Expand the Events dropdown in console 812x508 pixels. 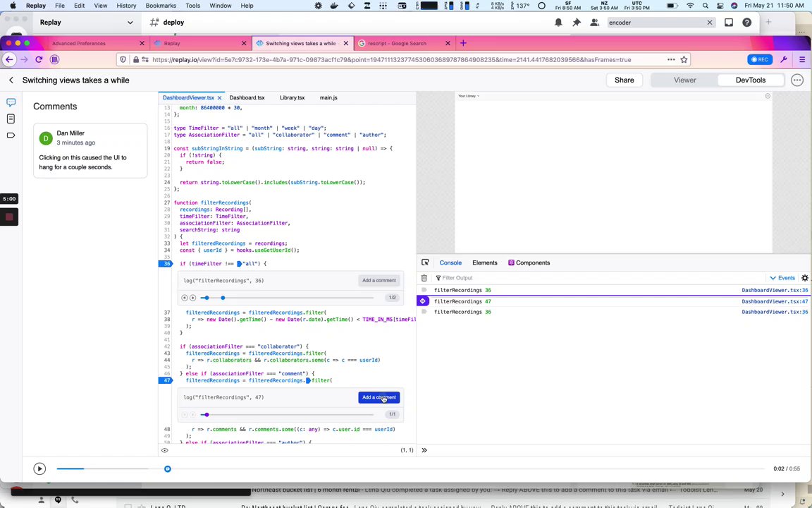pos(782,278)
